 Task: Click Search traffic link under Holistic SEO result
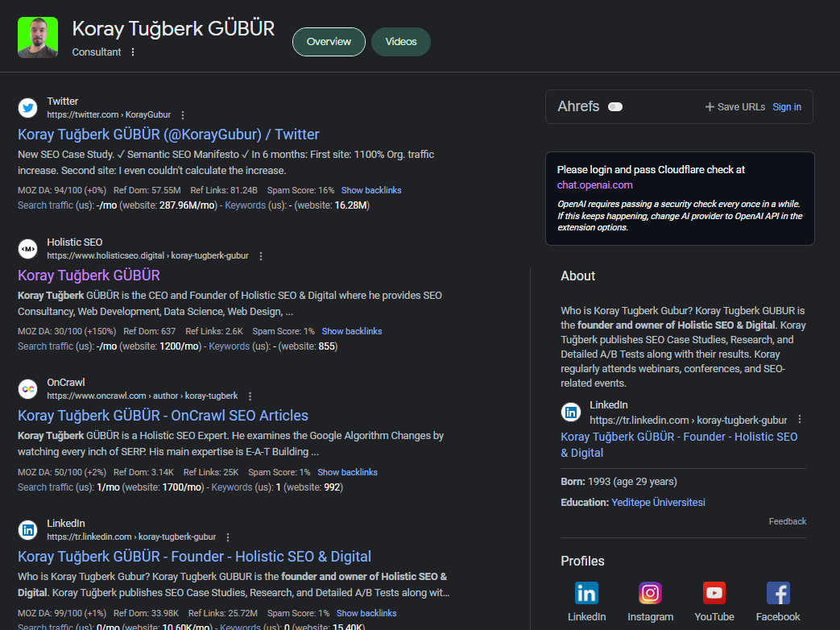point(46,346)
